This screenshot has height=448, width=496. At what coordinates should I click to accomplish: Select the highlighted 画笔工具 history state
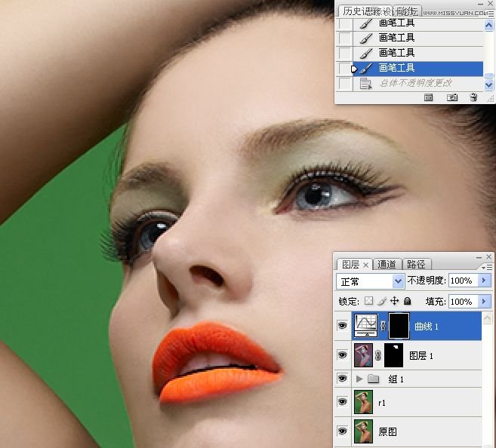(417, 68)
